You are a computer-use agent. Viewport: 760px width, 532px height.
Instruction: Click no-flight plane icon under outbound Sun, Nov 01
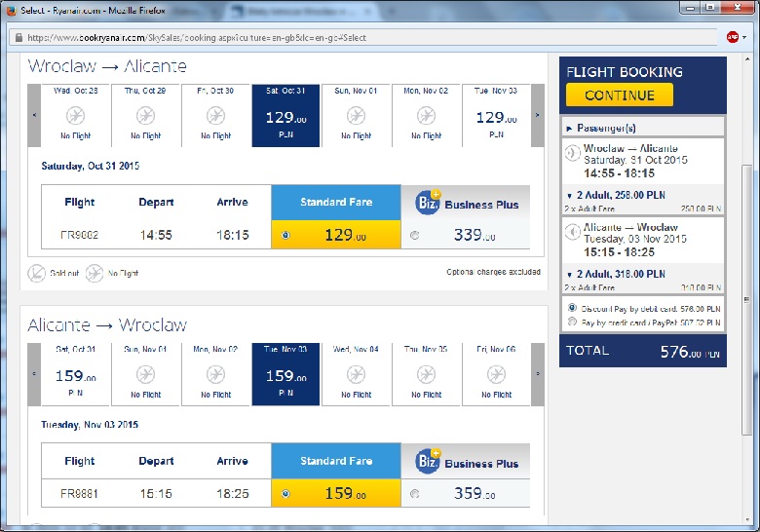click(356, 116)
